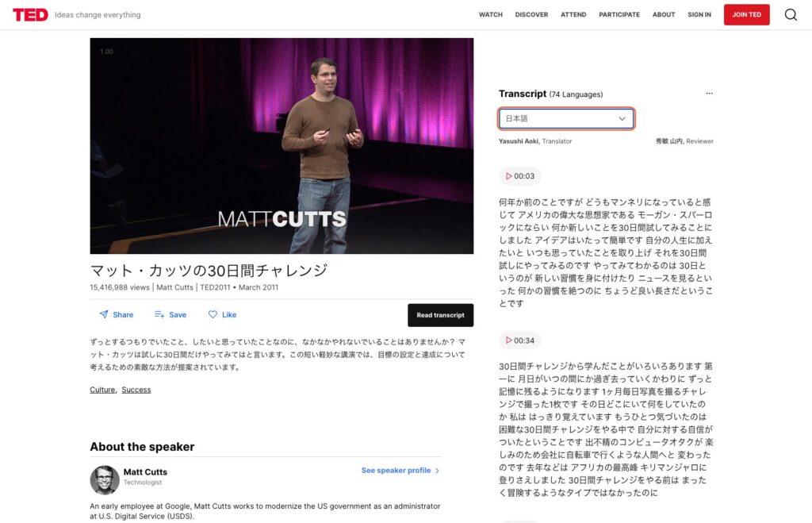This screenshot has height=523, width=812.
Task: Click the Share paper-plane icon
Action: (104, 314)
